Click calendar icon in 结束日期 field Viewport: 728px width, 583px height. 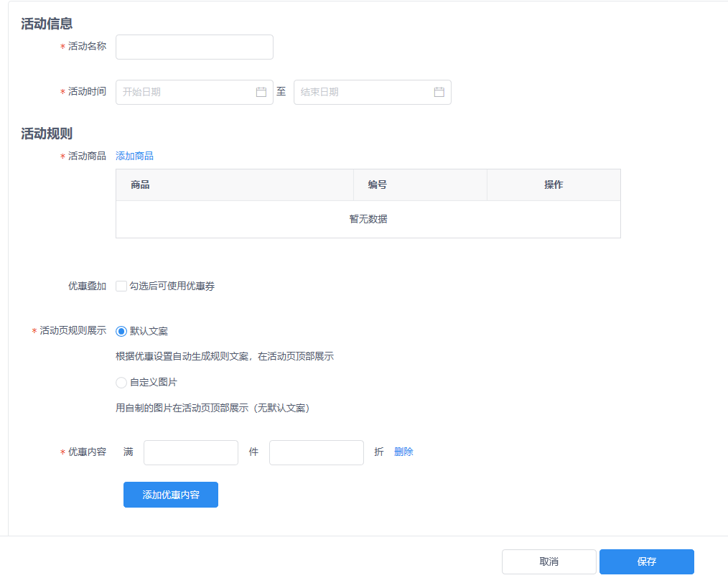(x=439, y=92)
